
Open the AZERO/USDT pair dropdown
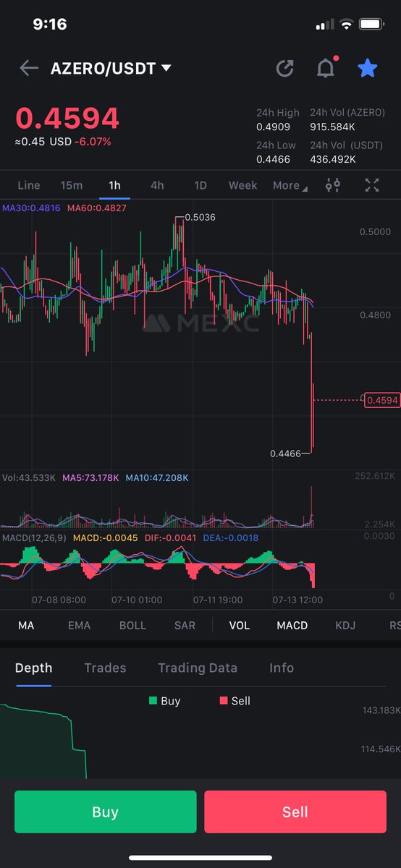pos(111,69)
